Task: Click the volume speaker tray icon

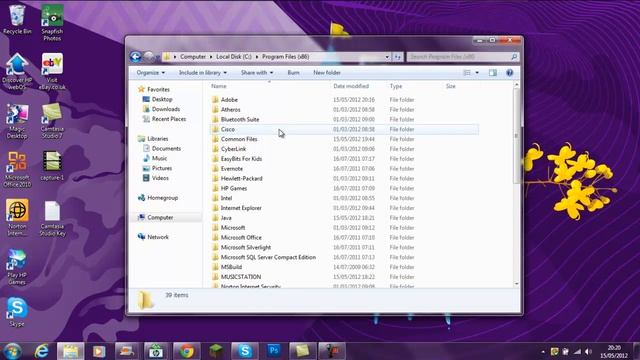Action: point(588,351)
